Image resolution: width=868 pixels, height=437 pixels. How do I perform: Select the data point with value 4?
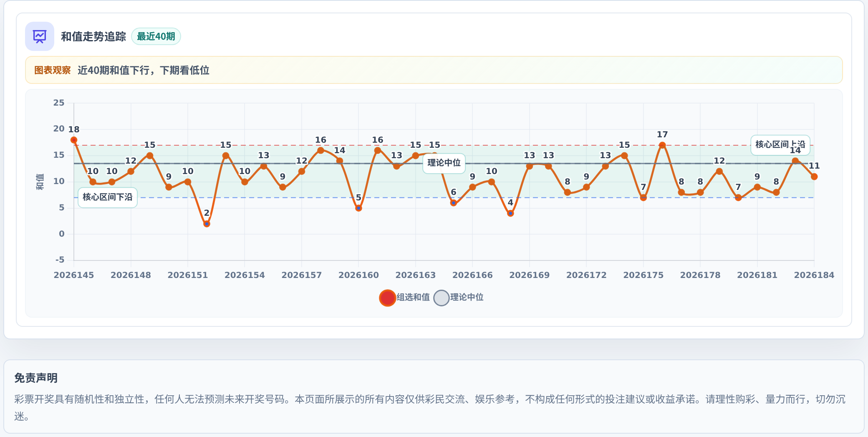[x=510, y=213]
